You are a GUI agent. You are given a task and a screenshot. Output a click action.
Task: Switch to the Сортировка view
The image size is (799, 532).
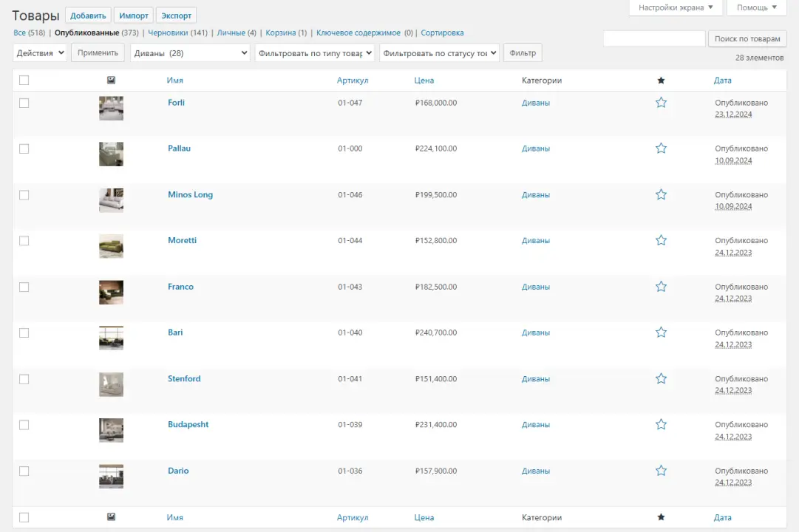pyautogui.click(x=442, y=33)
